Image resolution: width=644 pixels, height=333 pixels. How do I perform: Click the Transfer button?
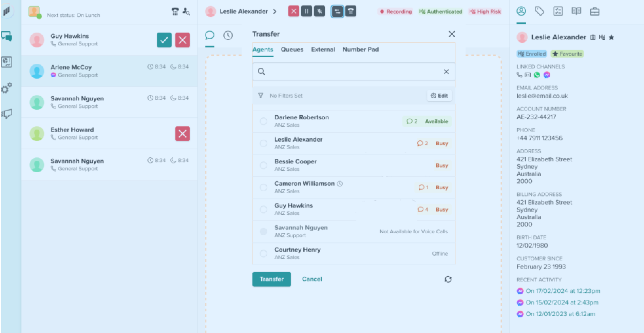271,279
